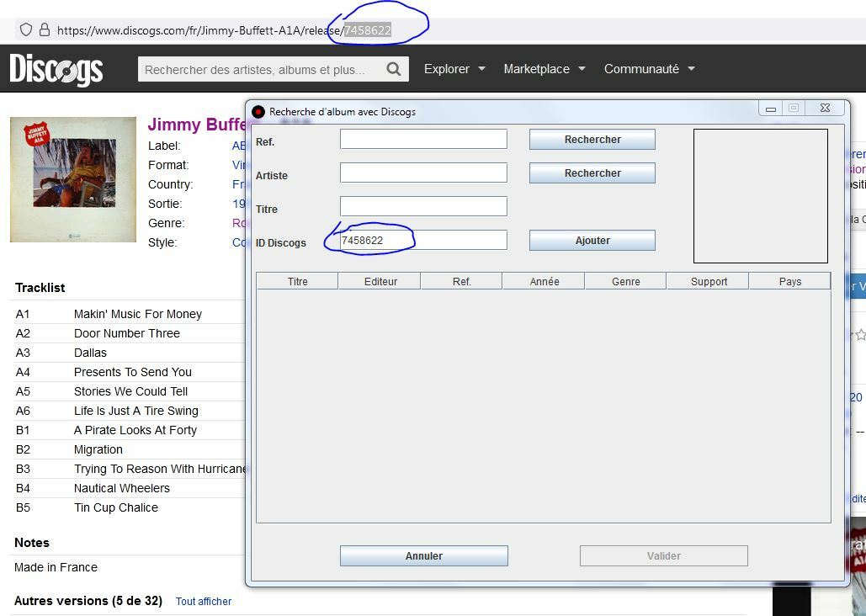Click the Titre column header
This screenshot has width=866, height=616.
tap(297, 281)
